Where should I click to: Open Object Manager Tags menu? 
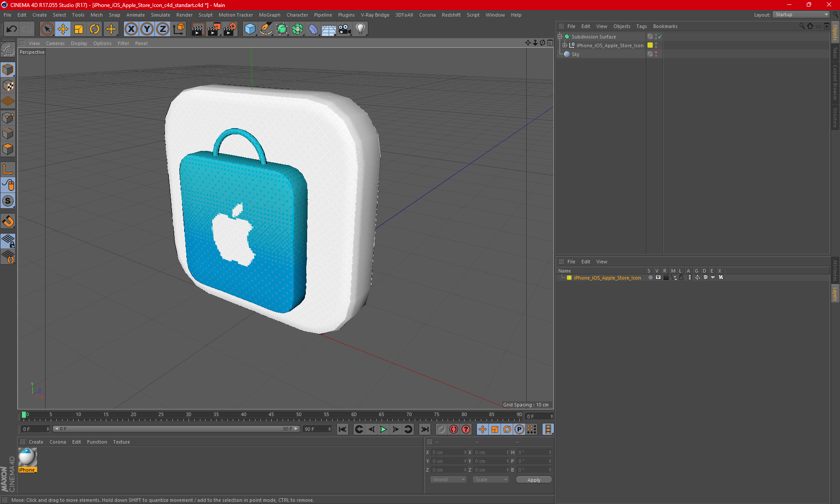click(641, 26)
